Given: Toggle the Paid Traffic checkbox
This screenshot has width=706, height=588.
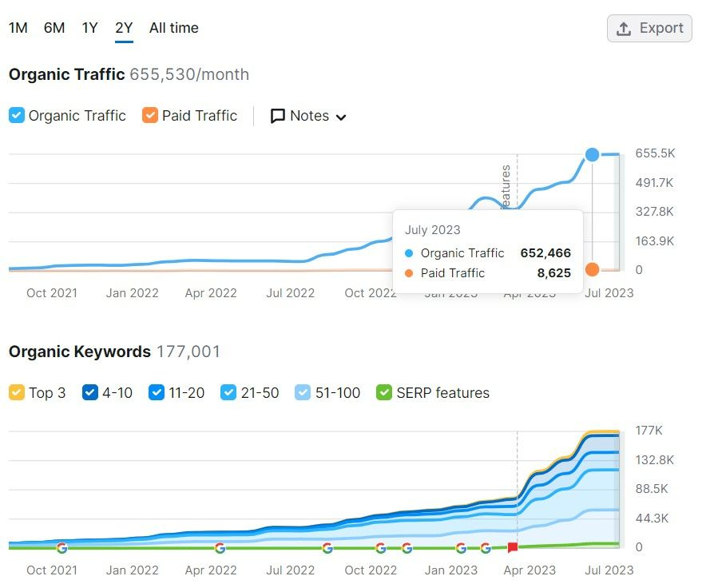Looking at the screenshot, I should (150, 115).
